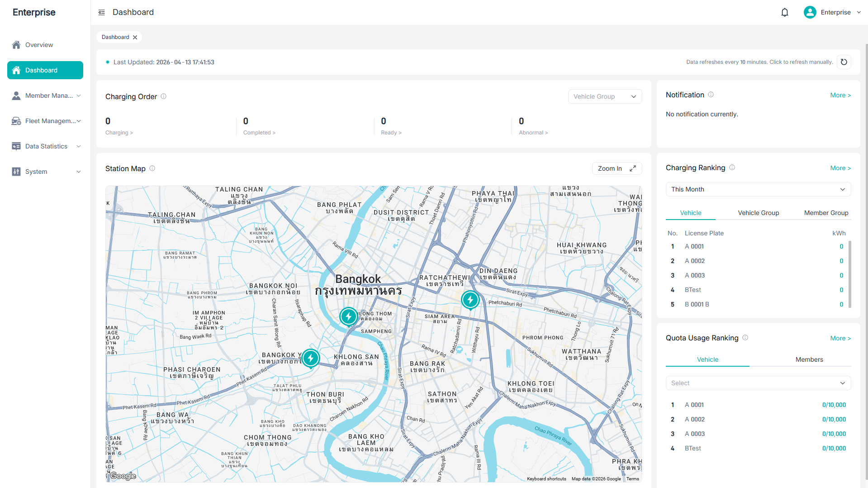The width and height of the screenshot is (868, 488).
Task: Click charging station marker near Ratchathewi
Action: coord(470,300)
